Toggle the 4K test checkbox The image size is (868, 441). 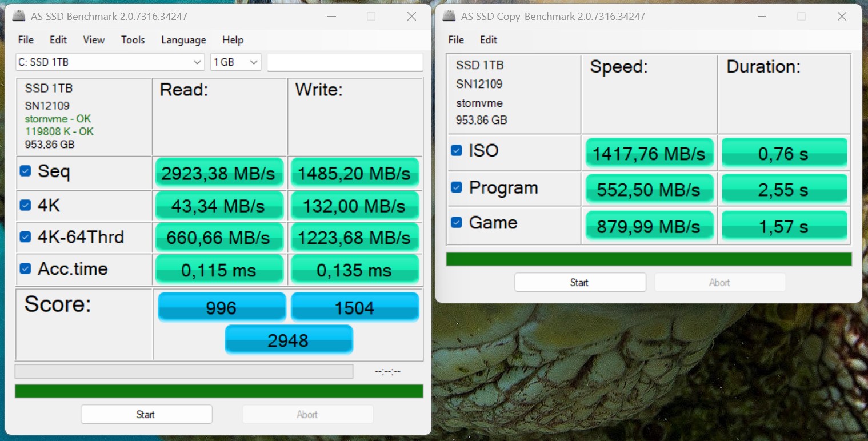click(x=25, y=205)
